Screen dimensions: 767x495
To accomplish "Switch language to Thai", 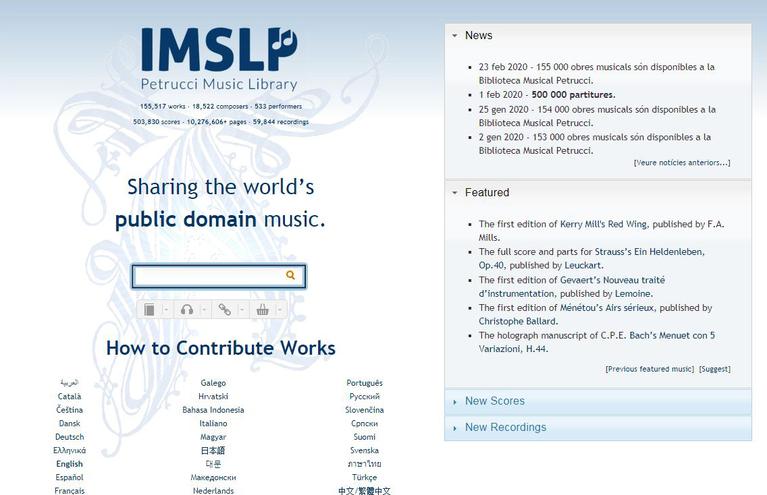I will (364, 464).
